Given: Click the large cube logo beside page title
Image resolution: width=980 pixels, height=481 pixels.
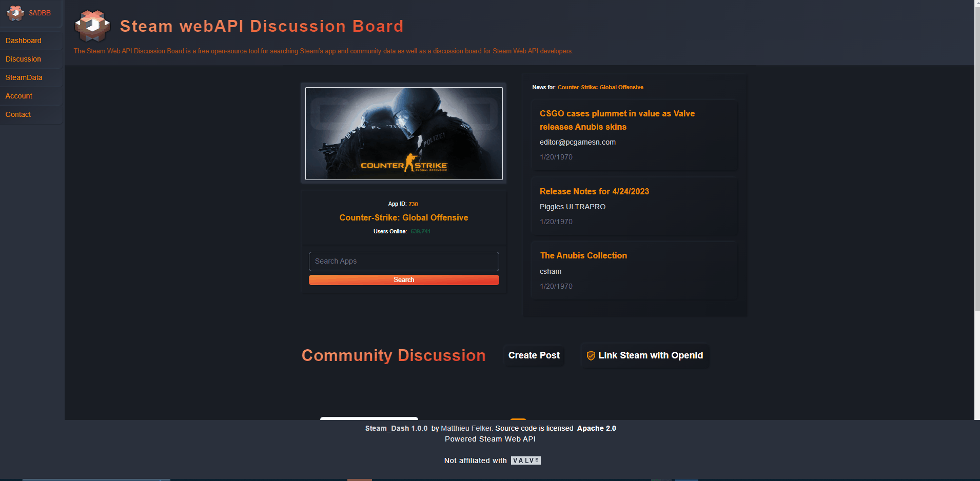Looking at the screenshot, I should point(92,26).
